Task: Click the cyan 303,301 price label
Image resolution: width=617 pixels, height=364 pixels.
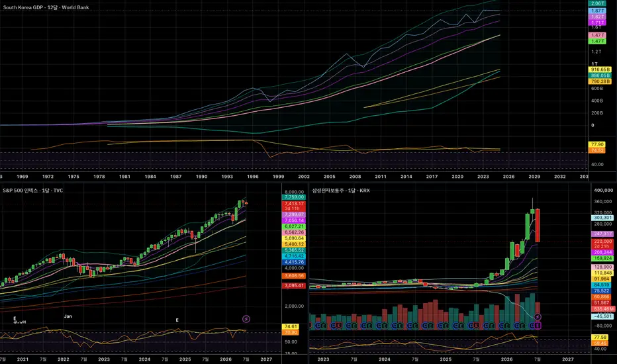Action: pos(603,218)
